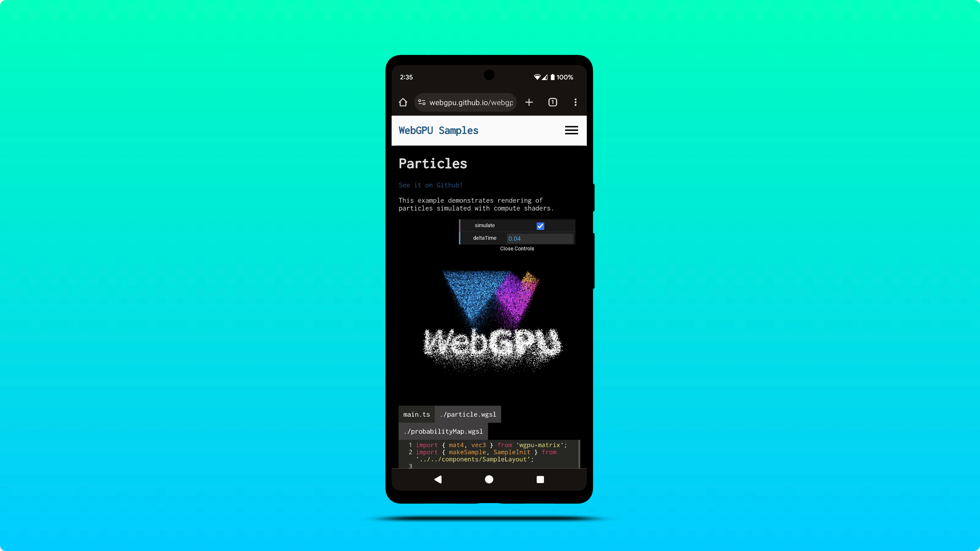Click the Android home navigation icon

coord(489,480)
